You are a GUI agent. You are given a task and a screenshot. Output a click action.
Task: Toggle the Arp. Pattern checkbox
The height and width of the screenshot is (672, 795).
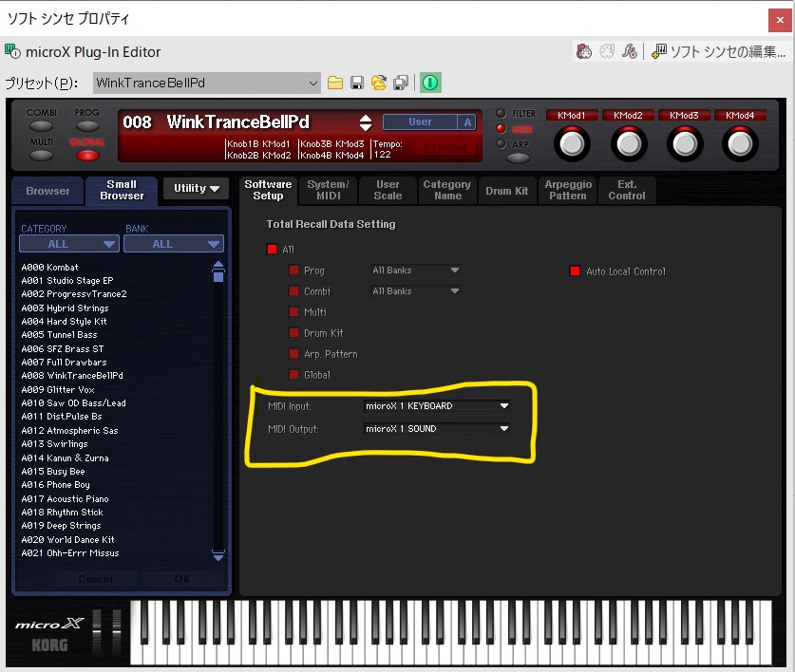click(x=293, y=353)
